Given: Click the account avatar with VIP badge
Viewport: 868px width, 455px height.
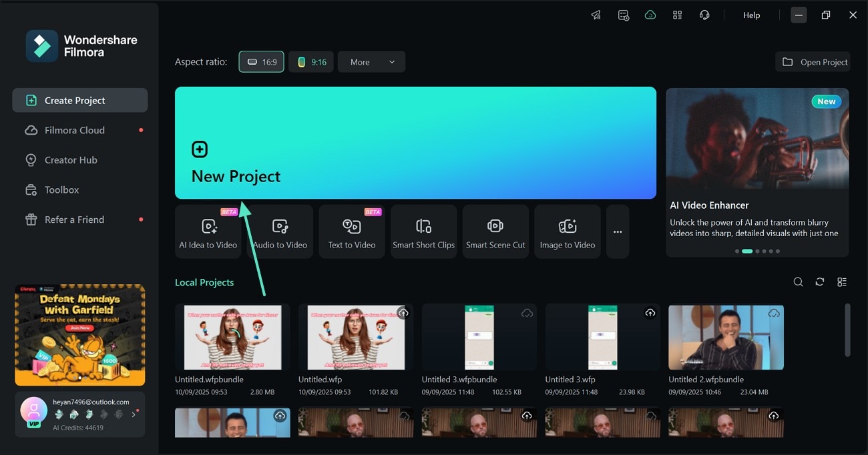Looking at the screenshot, I should 33,412.
